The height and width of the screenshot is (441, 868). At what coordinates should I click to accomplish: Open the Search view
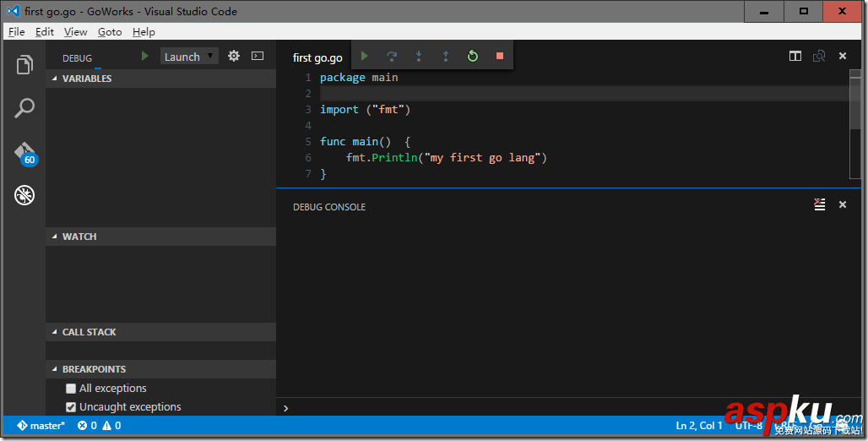pyautogui.click(x=24, y=107)
